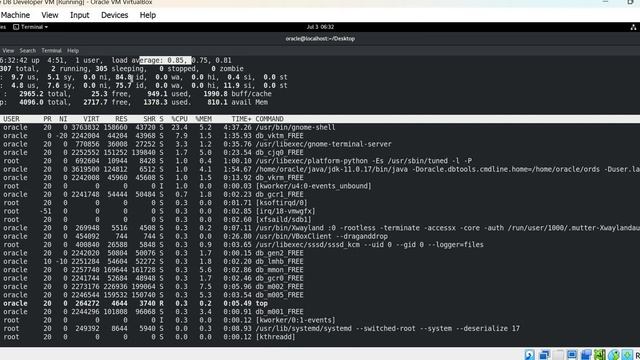
Task: Click the oracle@localhost:~/Desktop terminal title bar
Action: click(320, 39)
